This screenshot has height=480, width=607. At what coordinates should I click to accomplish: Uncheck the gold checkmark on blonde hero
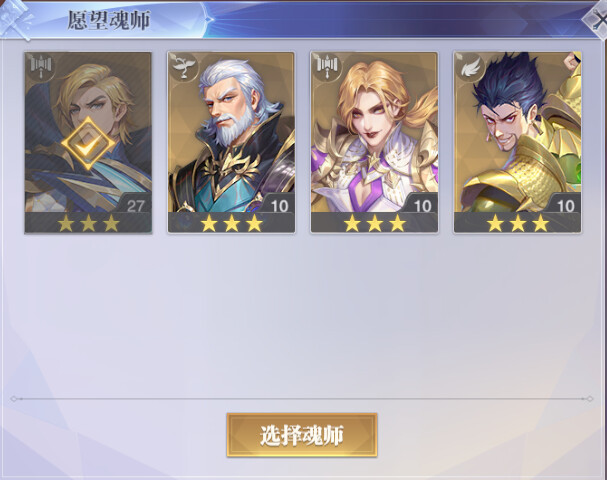[88, 144]
